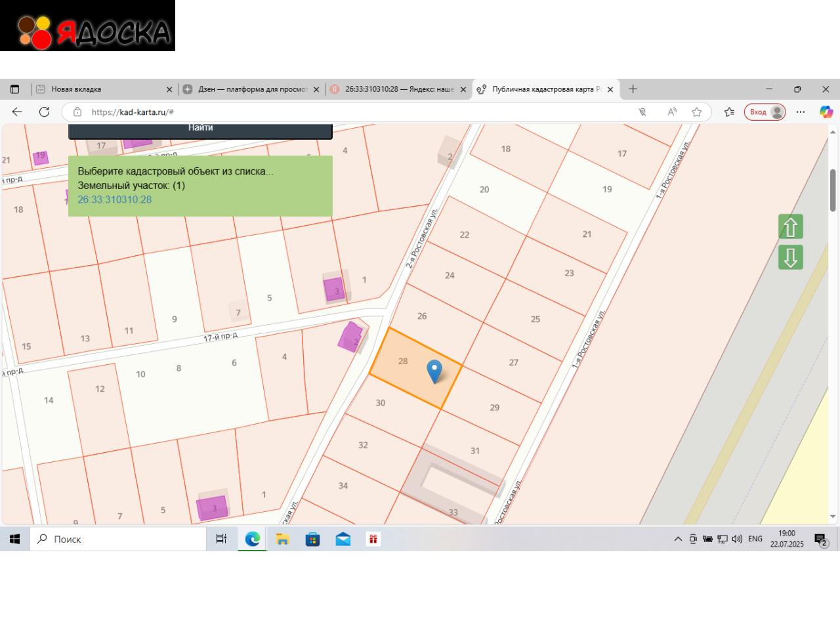
Task: Switch the ENG input language indicator
Action: (x=755, y=539)
